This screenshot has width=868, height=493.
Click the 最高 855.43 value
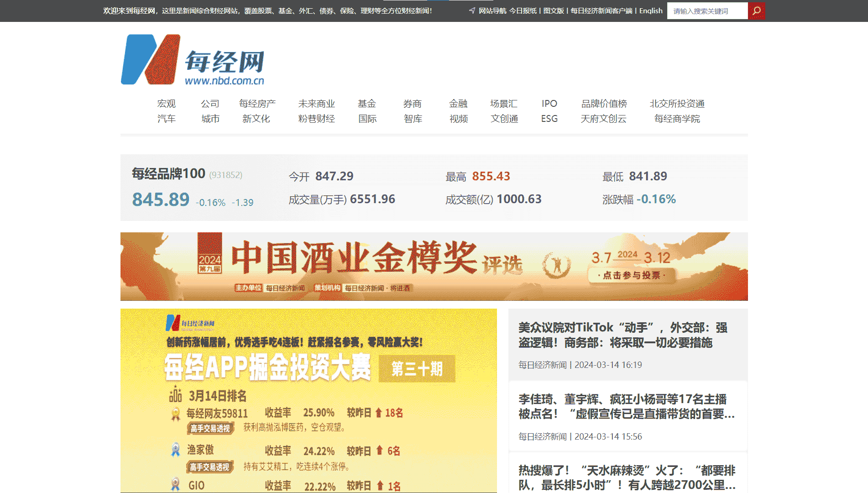[x=491, y=176]
